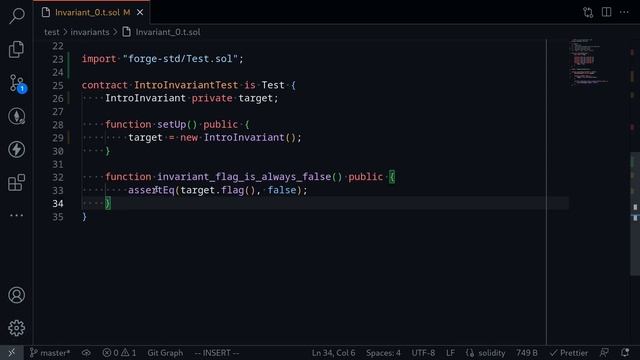Change indentation via Spaces: 4
This screenshot has width=640, height=360.
(x=383, y=353)
